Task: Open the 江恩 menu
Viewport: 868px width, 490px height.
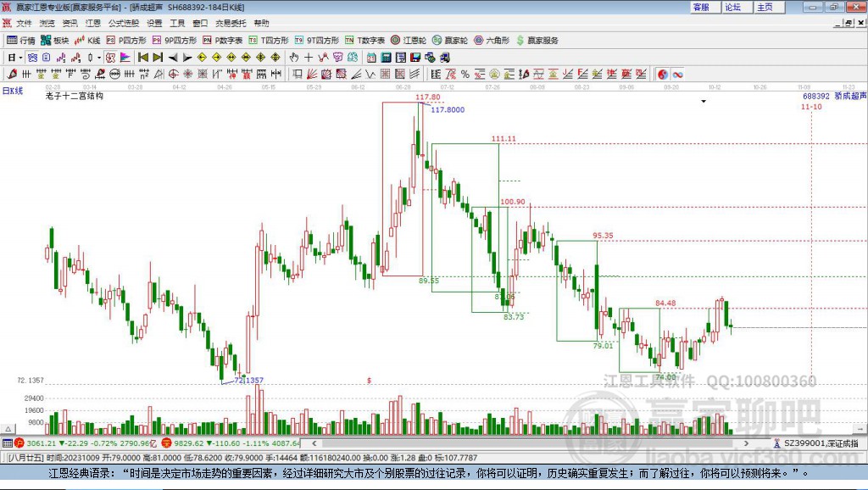Action: coord(93,23)
